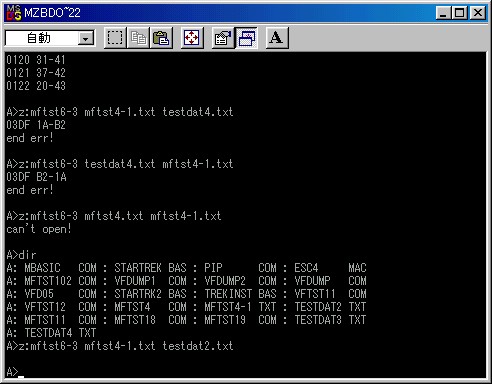Open the Font settings icon
Image resolution: width=492 pixels, height=384 pixels.
coord(277,38)
